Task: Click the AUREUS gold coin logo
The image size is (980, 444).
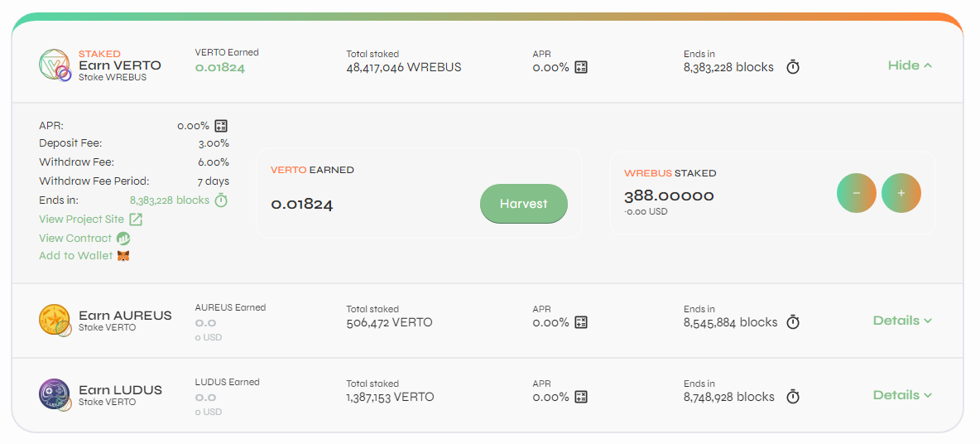Action: coord(55,321)
